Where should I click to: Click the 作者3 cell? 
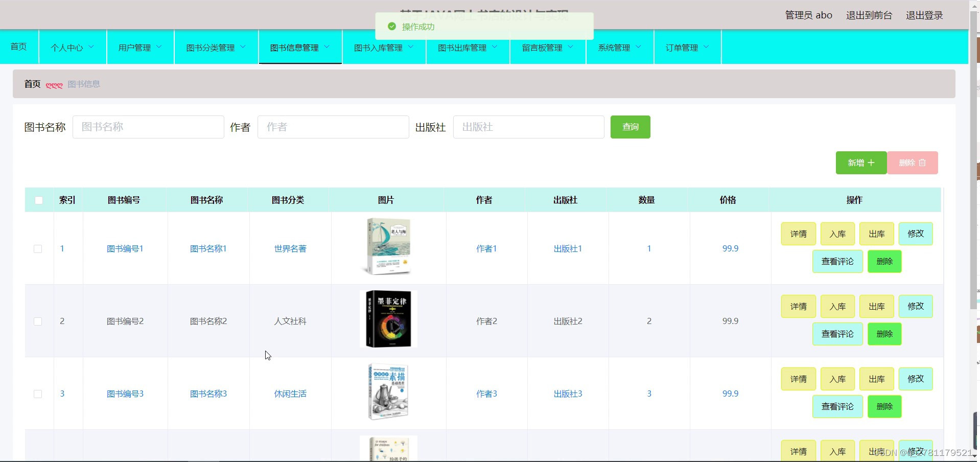(x=486, y=394)
